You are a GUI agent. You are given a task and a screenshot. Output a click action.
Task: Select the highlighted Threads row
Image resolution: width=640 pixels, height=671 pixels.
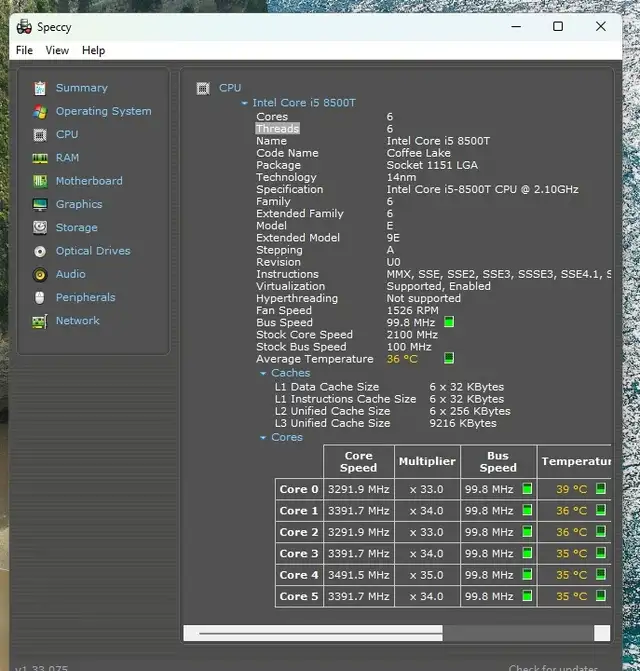tap(278, 128)
